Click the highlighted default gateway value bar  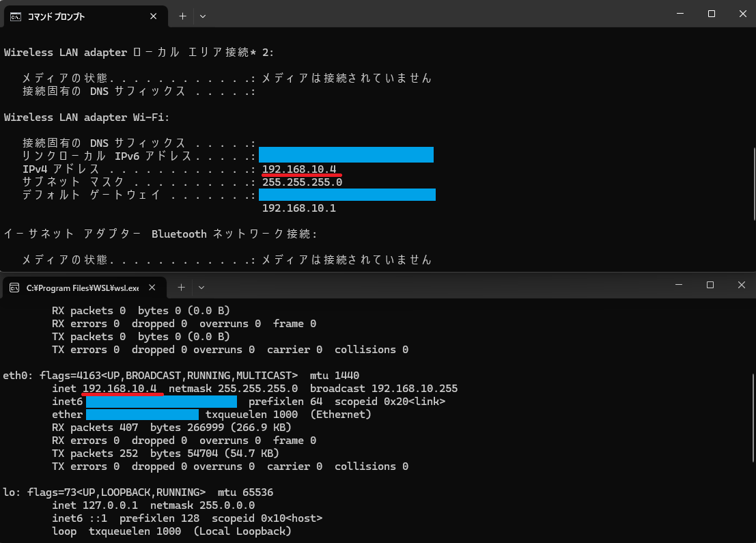[x=346, y=194]
